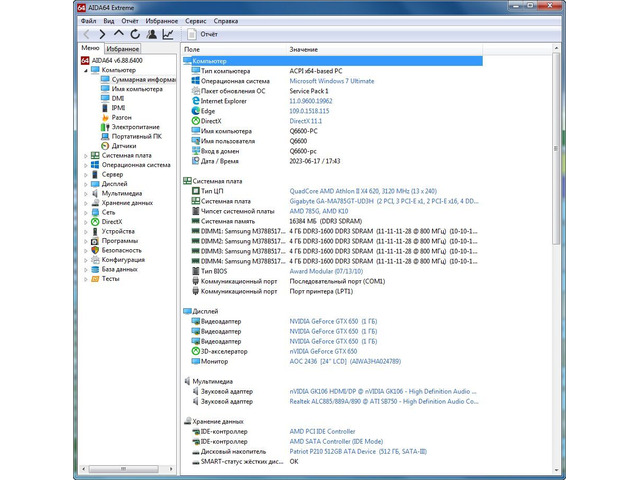Click the Edge row icon
The width and height of the screenshot is (640, 480).
coord(196,111)
